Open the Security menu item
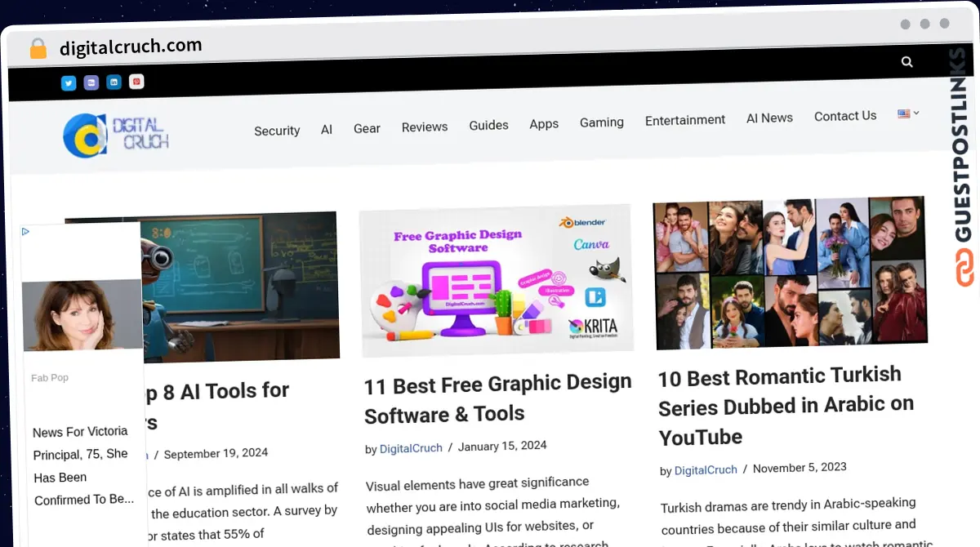980x547 pixels. 277,131
